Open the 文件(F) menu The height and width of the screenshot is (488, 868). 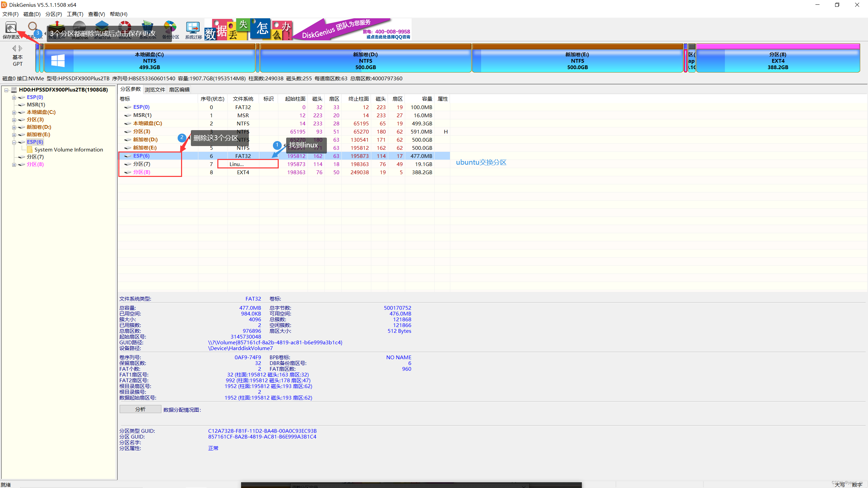(10, 14)
